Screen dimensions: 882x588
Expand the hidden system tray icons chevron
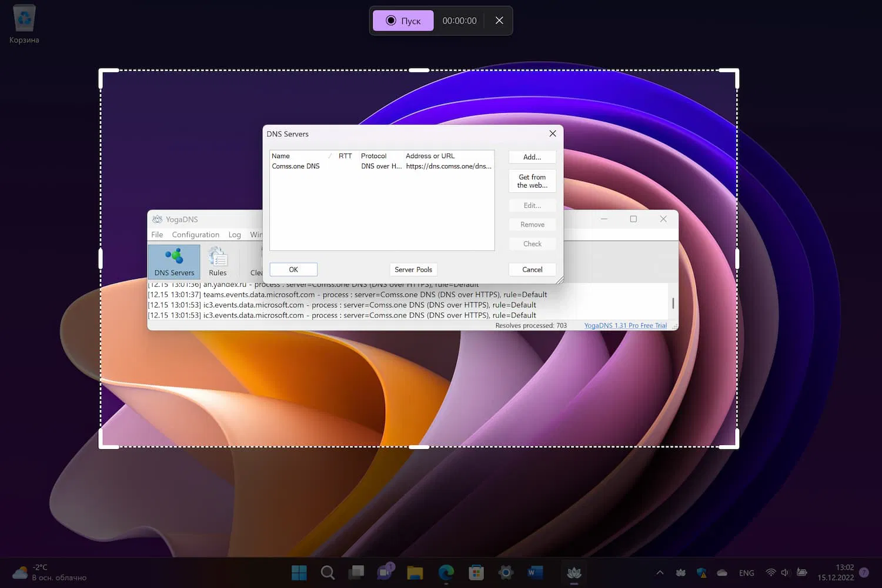(660, 573)
